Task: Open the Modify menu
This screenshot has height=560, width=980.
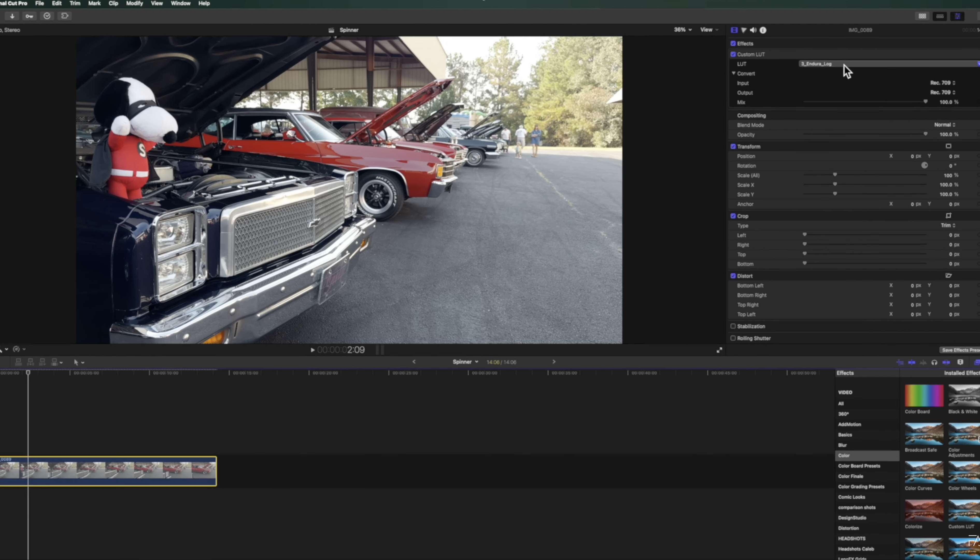Action: (x=134, y=3)
